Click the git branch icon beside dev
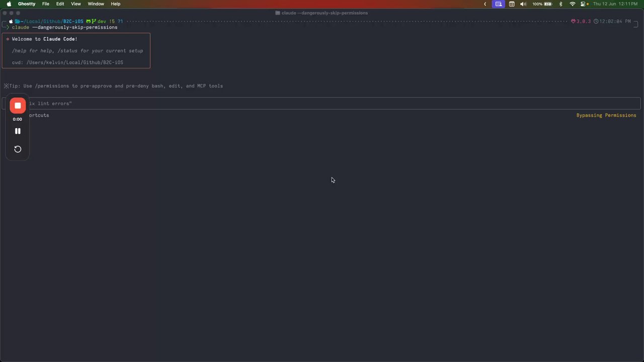 94,22
